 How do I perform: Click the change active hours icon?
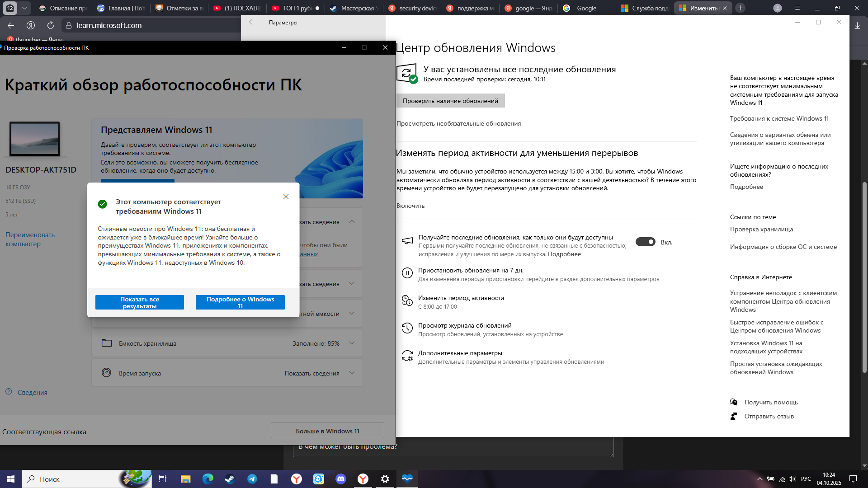[407, 301]
